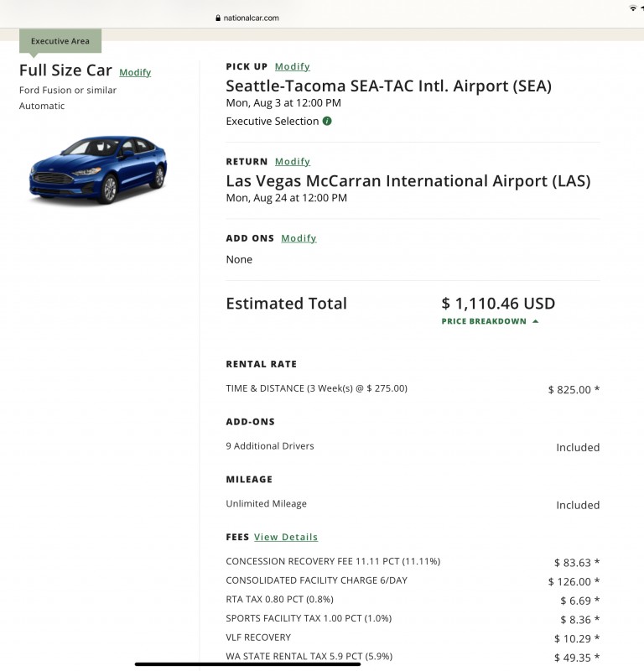Modify the Add Ons section

(x=299, y=238)
